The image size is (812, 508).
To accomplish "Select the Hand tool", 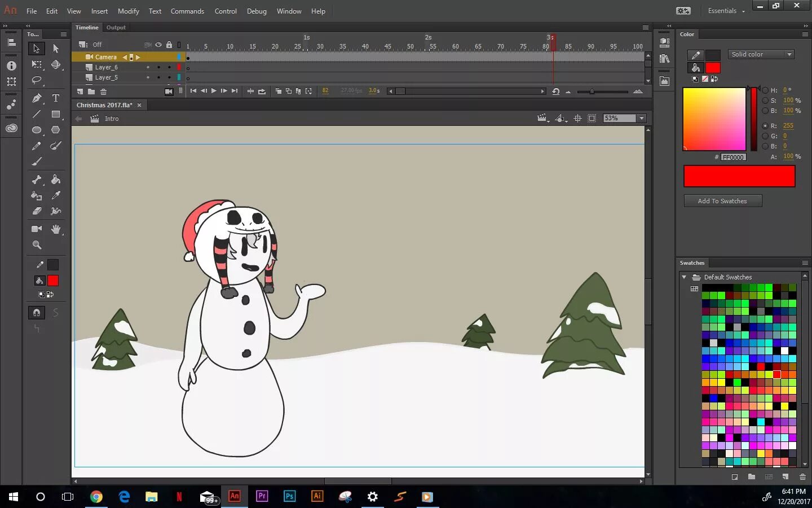I will click(56, 229).
